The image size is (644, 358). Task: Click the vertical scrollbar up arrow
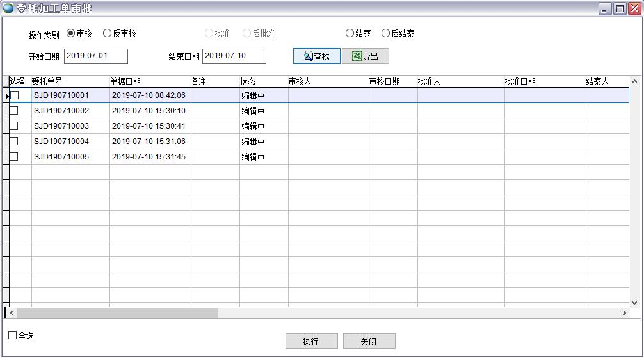635,82
